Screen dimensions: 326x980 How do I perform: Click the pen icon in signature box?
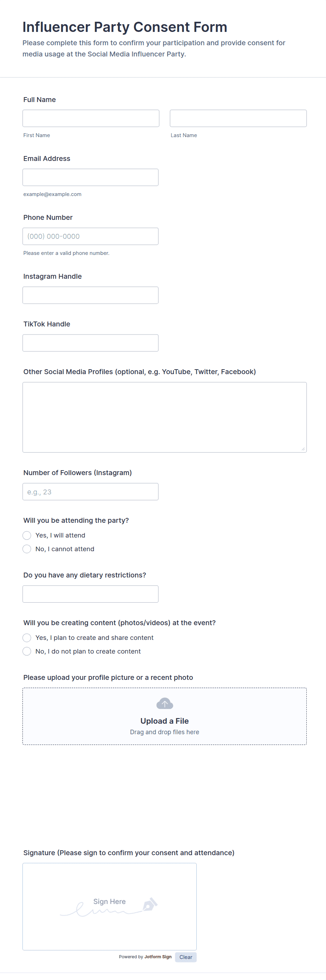[x=150, y=904]
